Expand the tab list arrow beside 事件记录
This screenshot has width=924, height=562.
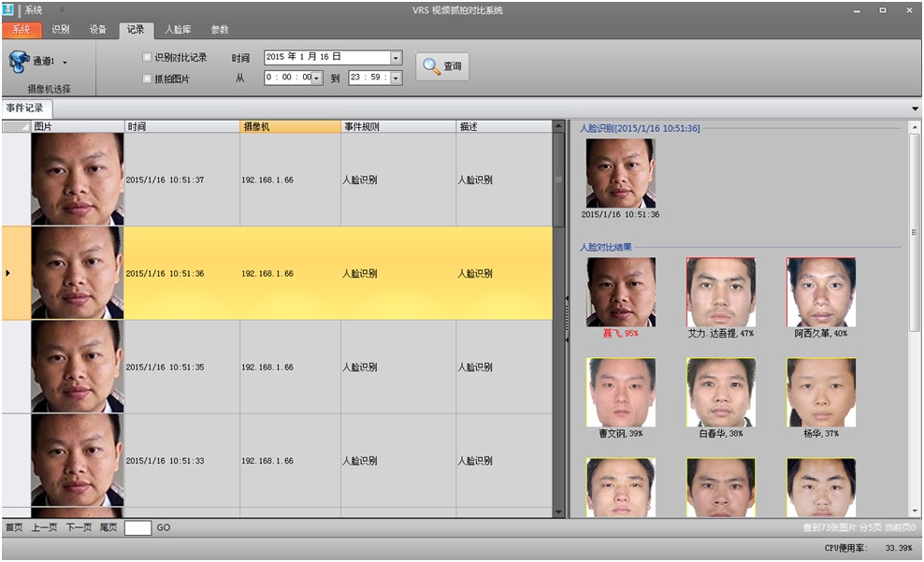915,109
